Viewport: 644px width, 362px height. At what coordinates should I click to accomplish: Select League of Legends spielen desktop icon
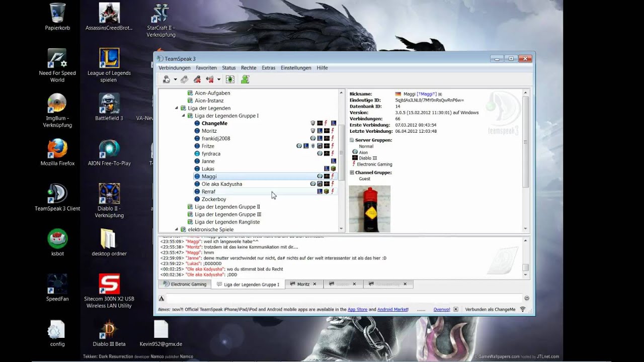[x=109, y=65]
